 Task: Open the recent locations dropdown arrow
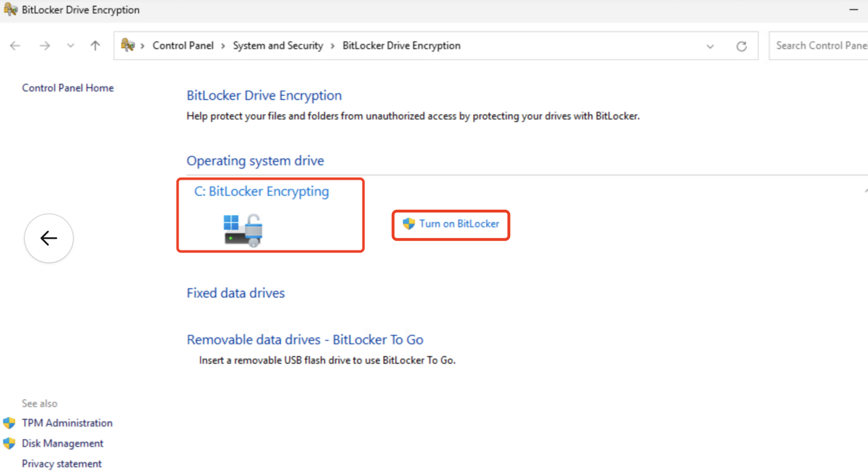point(70,46)
